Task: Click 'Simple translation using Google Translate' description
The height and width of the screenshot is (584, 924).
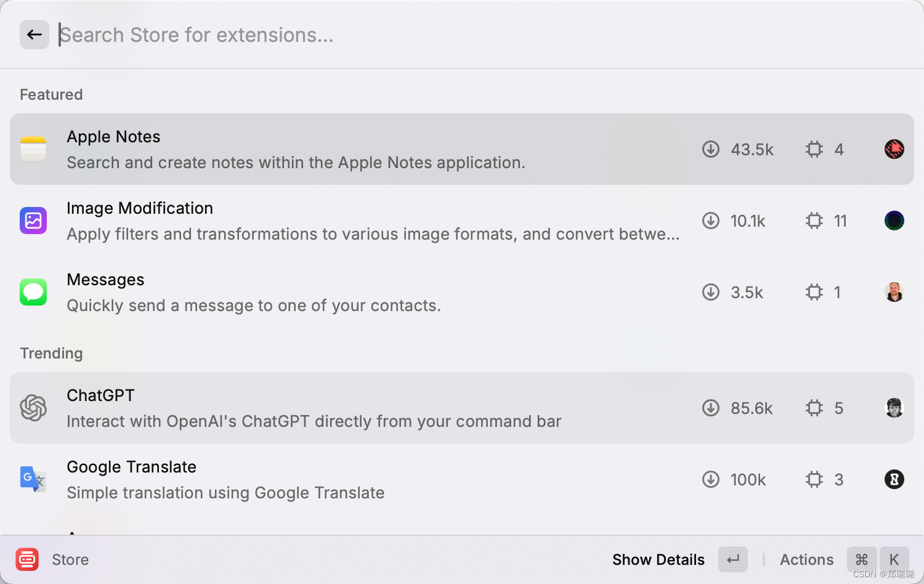Action: [225, 493]
